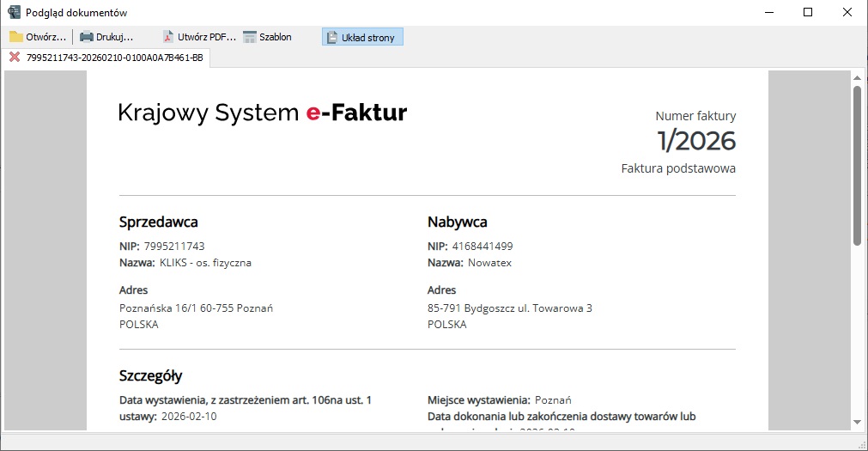Close the document tab using the red X
The height and width of the screenshot is (451, 868).
click(15, 58)
